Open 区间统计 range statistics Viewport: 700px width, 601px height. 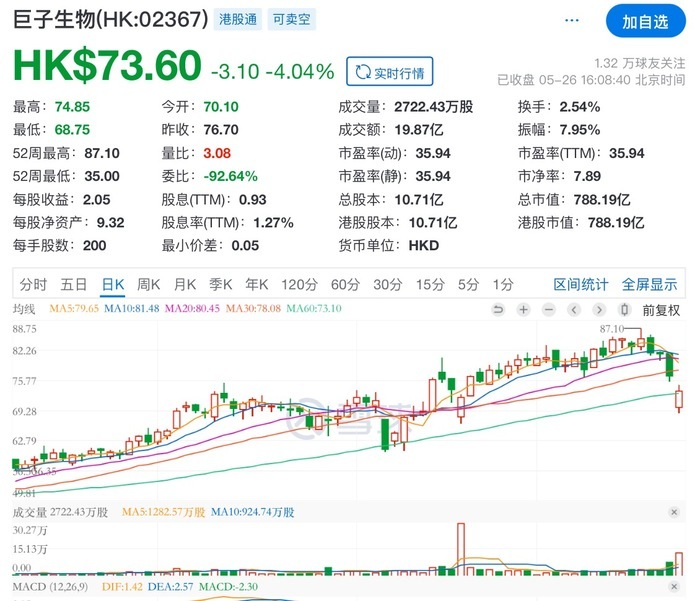580,284
